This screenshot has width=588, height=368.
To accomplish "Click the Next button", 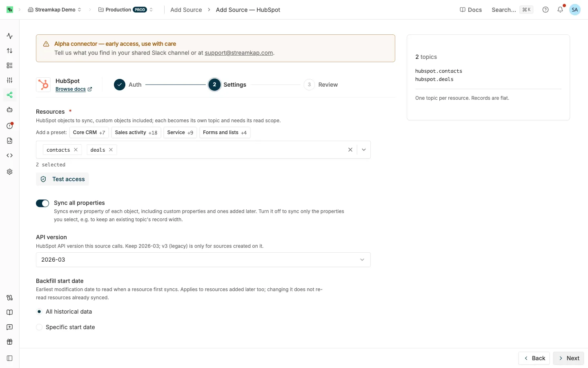I will tap(568, 358).
